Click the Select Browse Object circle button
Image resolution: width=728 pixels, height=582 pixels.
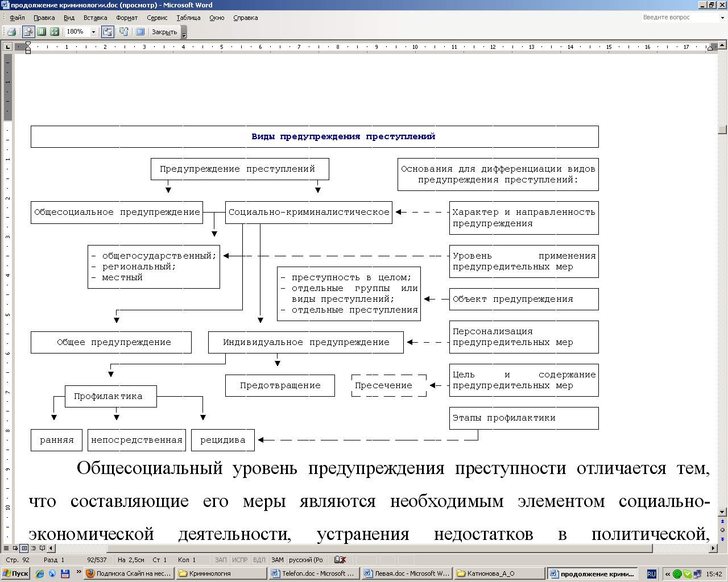point(723,530)
